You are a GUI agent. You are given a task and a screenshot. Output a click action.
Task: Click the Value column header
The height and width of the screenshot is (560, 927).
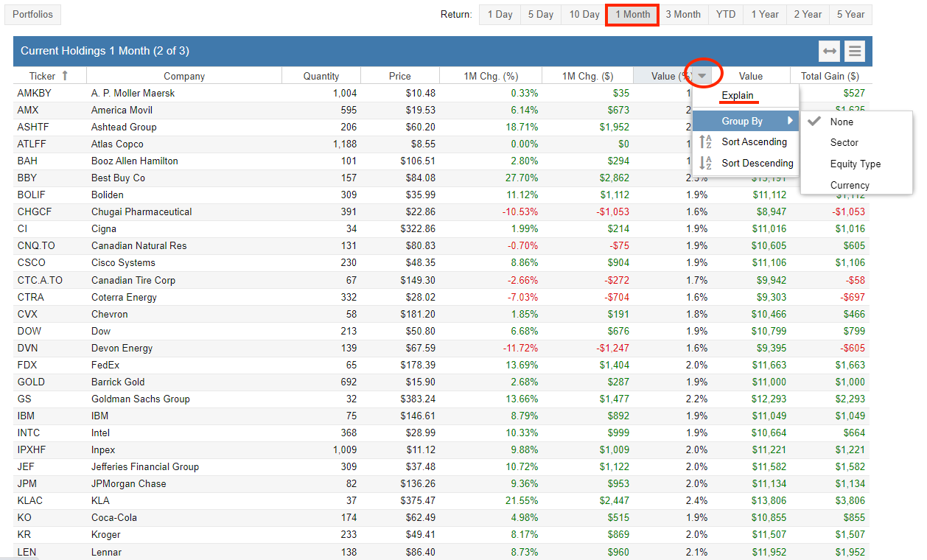[751, 76]
